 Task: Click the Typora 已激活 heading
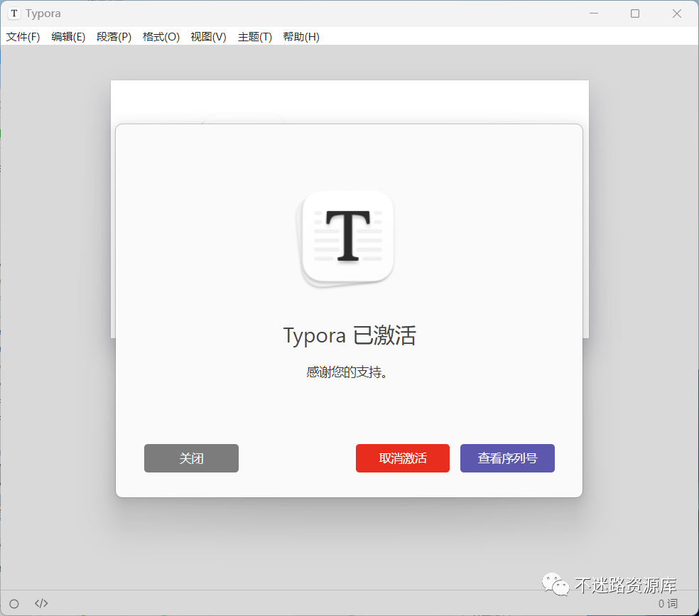349,335
